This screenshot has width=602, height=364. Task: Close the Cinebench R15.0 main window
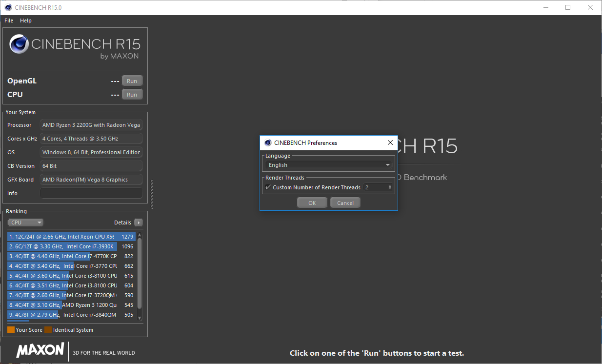[x=590, y=7]
